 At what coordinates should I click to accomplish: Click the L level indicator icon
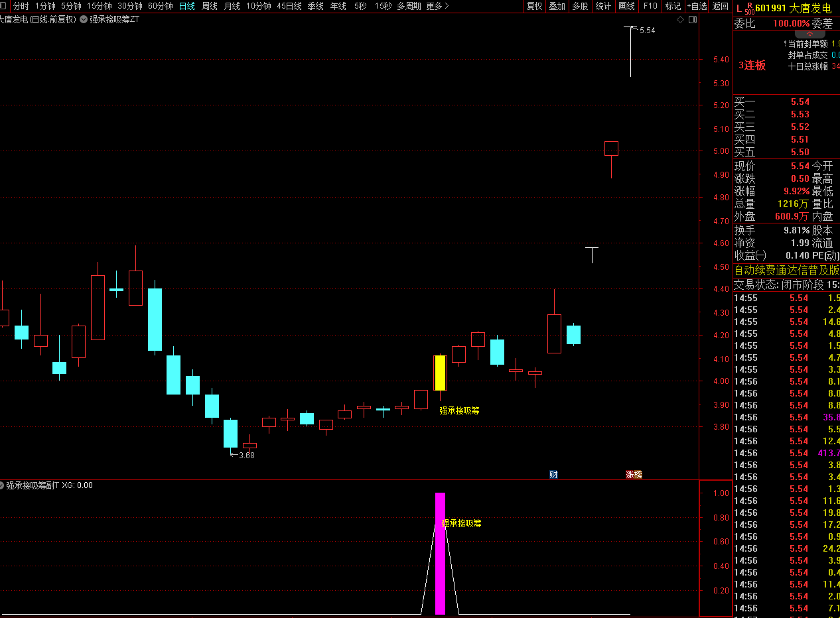tap(739, 8)
